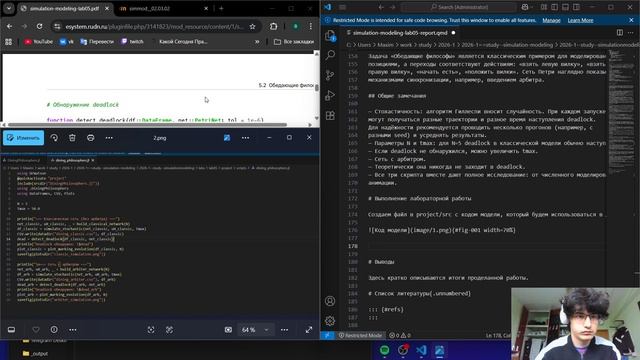Mark the photo as favorite
The image size is (640, 360).
click(36, 329)
